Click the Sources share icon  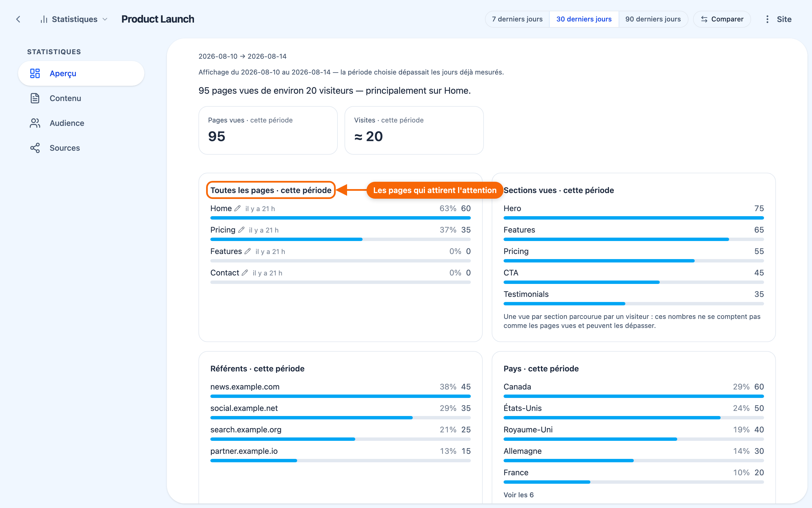pyautogui.click(x=35, y=148)
